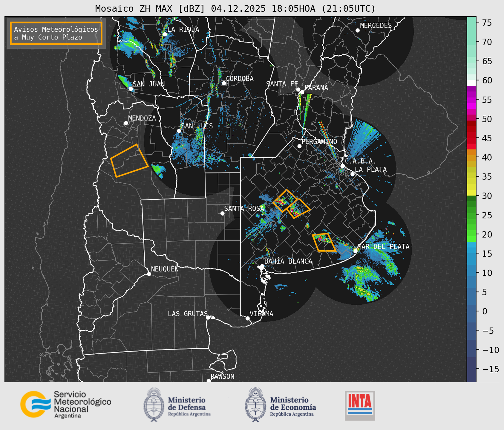The width and height of the screenshot is (504, 430).
Task: Click the MERCEDES city label
Action: [376, 26]
